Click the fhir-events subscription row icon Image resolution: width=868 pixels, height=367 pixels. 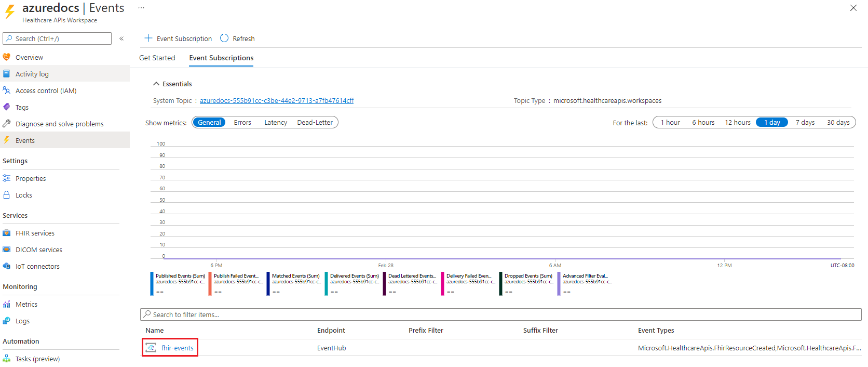(151, 348)
